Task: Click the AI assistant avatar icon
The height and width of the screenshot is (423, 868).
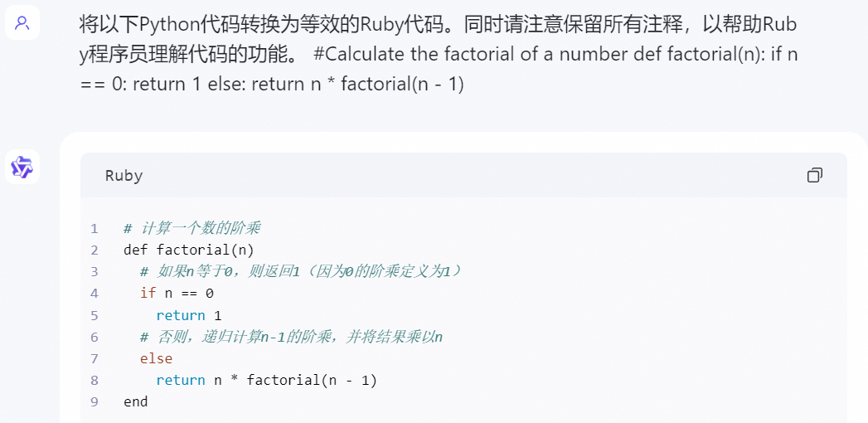Action: coord(22,167)
